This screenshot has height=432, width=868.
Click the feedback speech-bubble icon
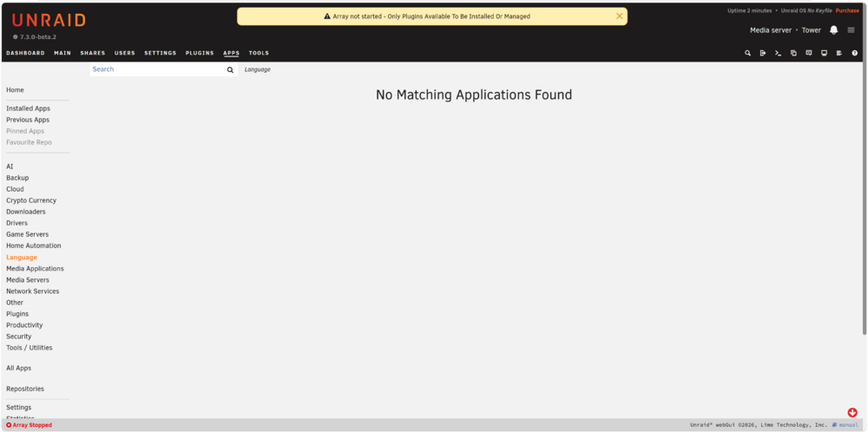click(809, 53)
